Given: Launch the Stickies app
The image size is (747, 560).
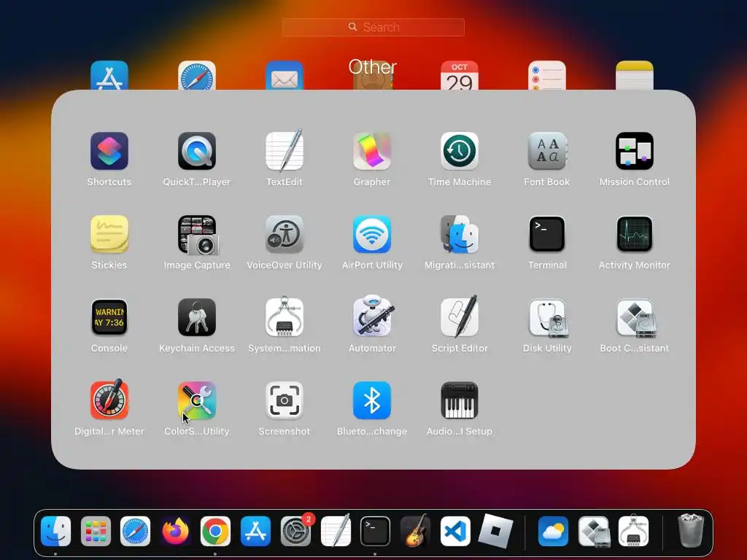Looking at the screenshot, I should tap(109, 234).
